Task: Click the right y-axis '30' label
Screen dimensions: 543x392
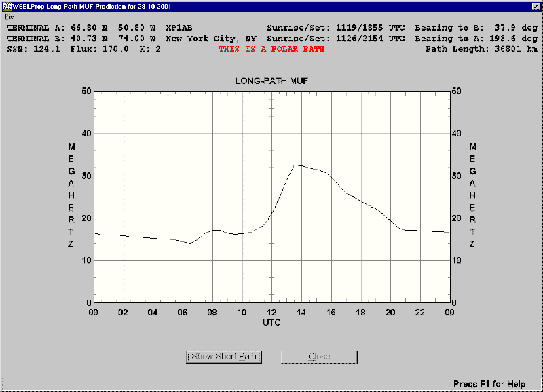Action: (456, 176)
